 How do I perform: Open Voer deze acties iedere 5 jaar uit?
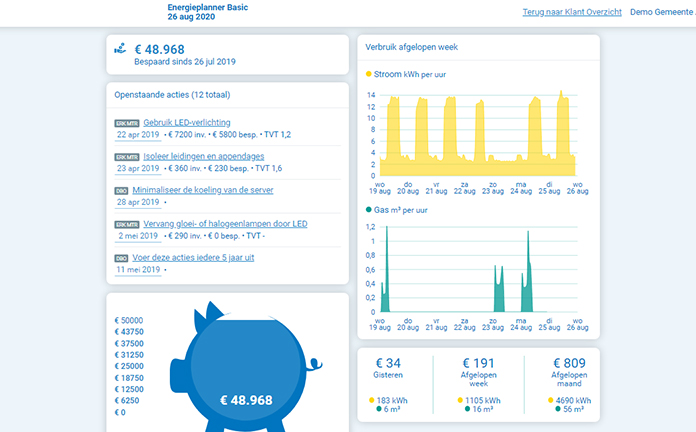pyautogui.click(x=198, y=257)
